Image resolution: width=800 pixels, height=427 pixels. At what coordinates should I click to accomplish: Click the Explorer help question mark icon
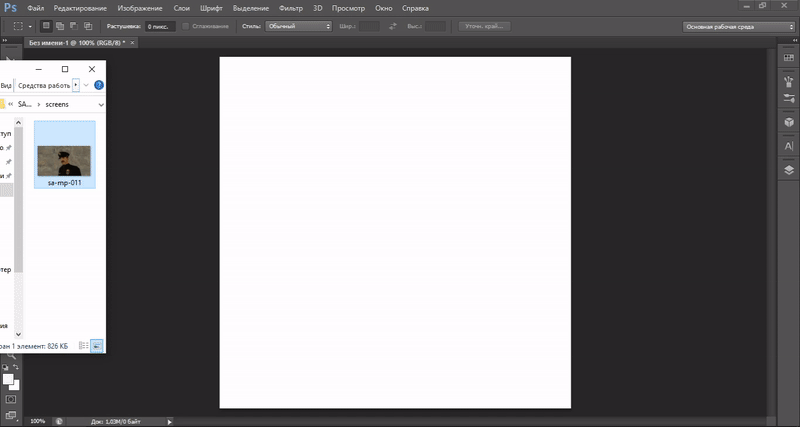(99, 86)
